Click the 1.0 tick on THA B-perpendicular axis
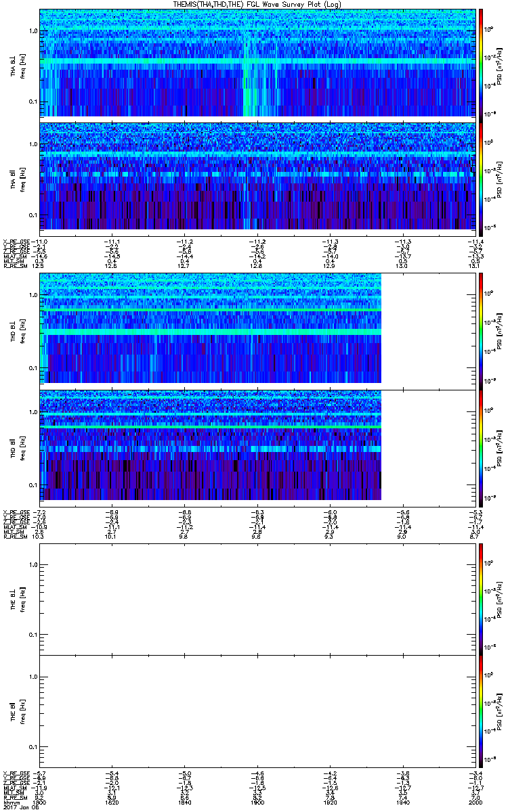508x812 pixels. (33, 31)
